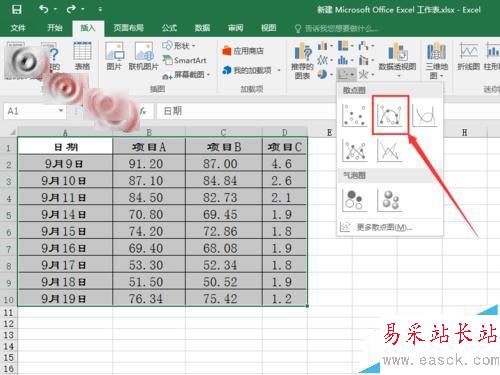Choose scatter with straight lines and markers
Image resolution: width=500 pixels, height=375 pixels.
pos(355,150)
